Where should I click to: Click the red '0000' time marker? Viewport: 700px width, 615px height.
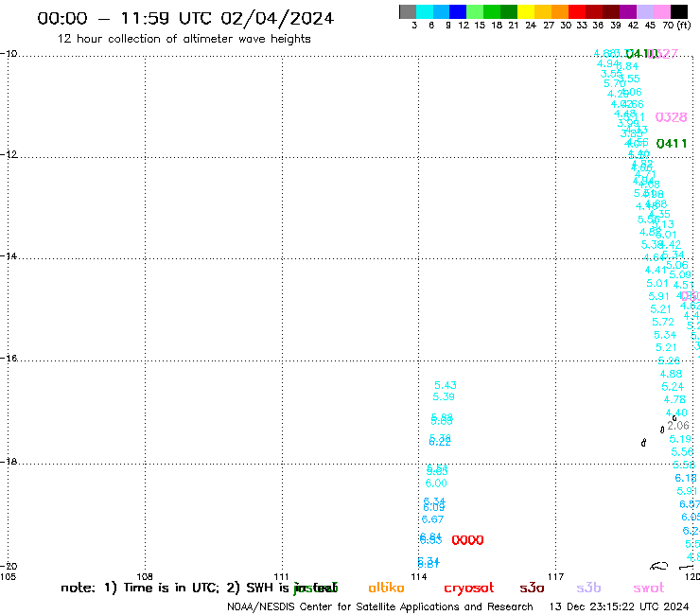pyautogui.click(x=467, y=540)
